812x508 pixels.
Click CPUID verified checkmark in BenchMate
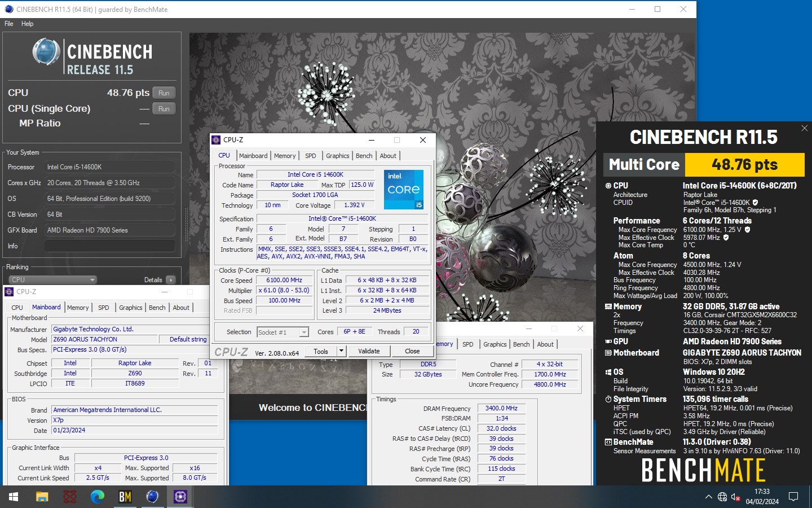click(755, 203)
